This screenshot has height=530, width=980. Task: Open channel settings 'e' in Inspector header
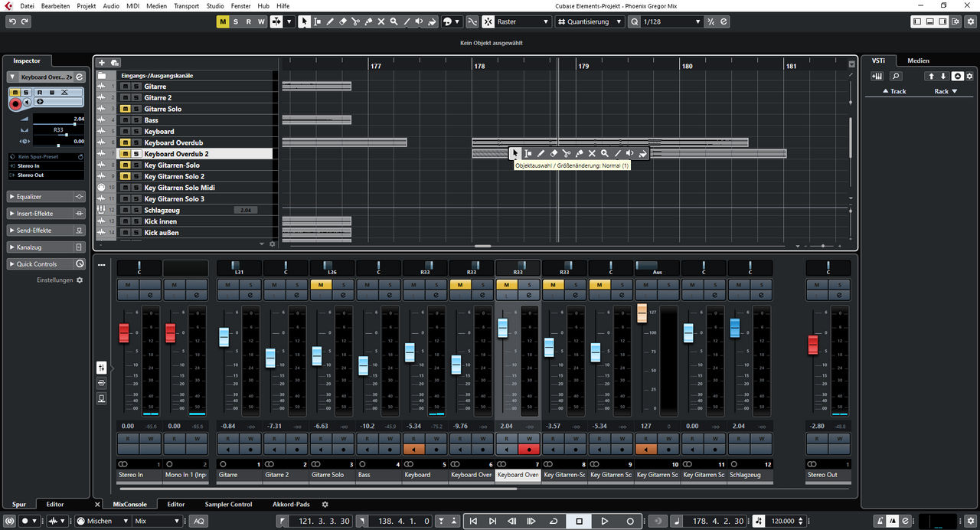point(80,77)
